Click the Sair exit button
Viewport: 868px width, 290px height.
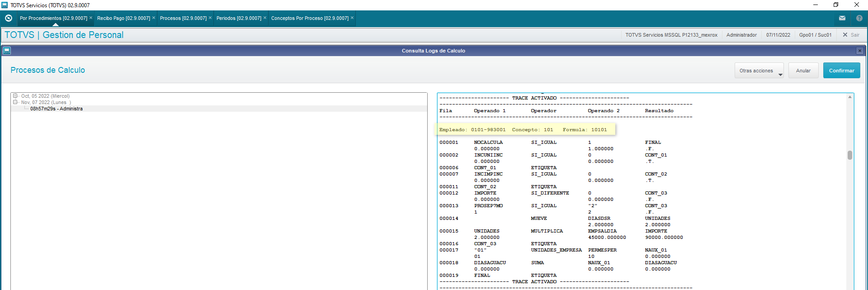[851, 35]
